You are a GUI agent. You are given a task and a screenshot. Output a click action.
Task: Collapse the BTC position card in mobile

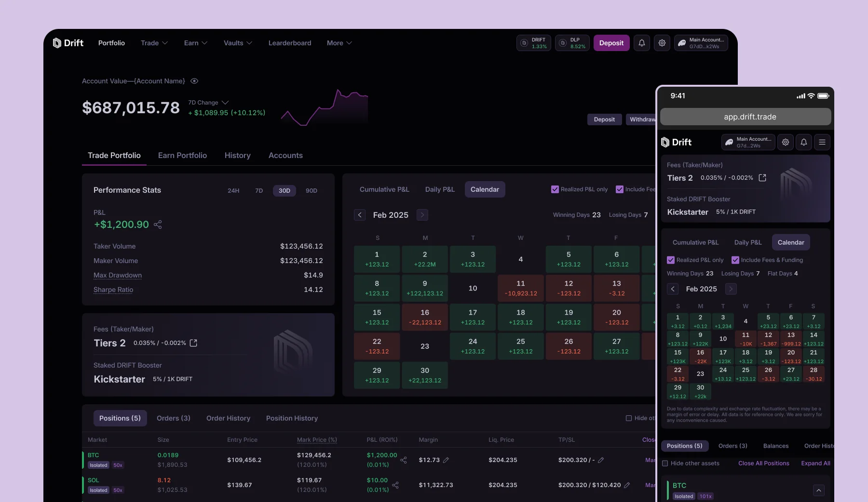[x=819, y=490]
